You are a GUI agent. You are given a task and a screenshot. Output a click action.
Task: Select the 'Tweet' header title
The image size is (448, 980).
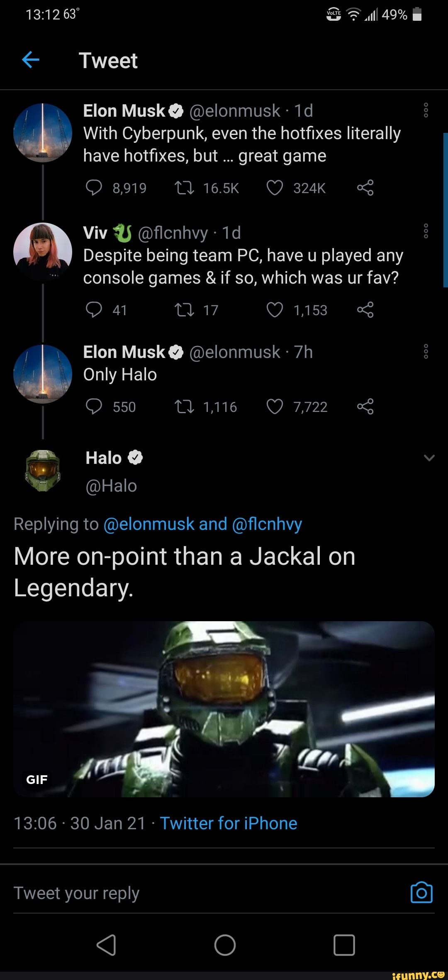[x=108, y=60]
